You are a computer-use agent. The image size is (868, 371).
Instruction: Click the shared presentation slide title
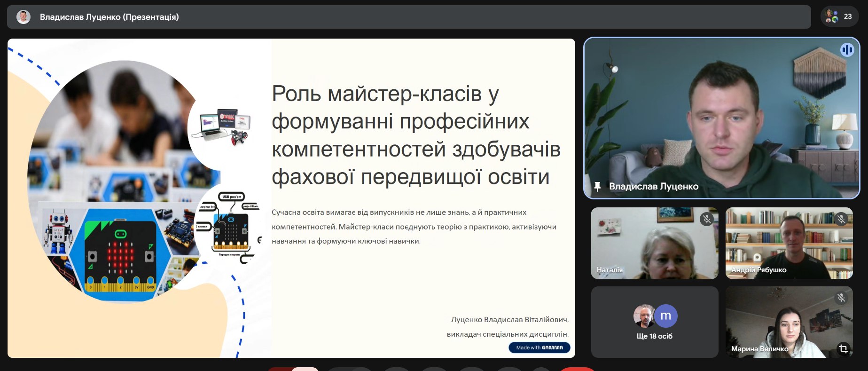[x=415, y=135]
